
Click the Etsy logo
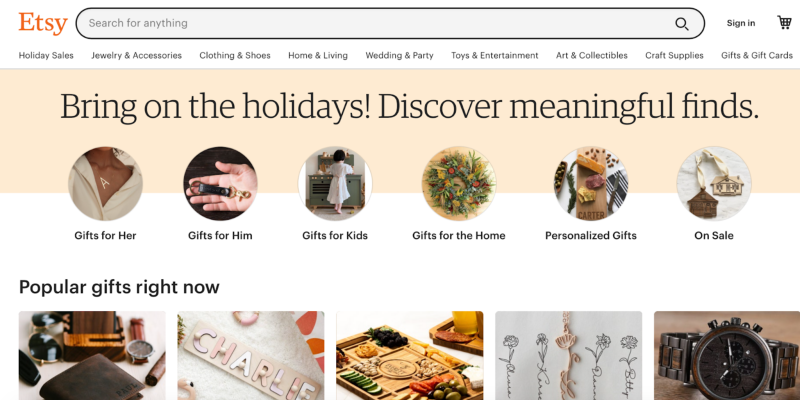pyautogui.click(x=43, y=23)
